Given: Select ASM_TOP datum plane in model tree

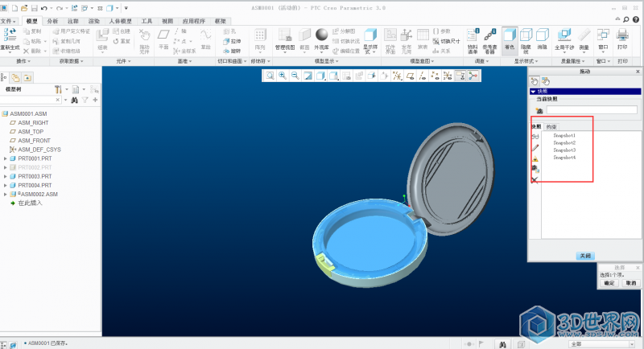Looking at the screenshot, I should click(31, 132).
